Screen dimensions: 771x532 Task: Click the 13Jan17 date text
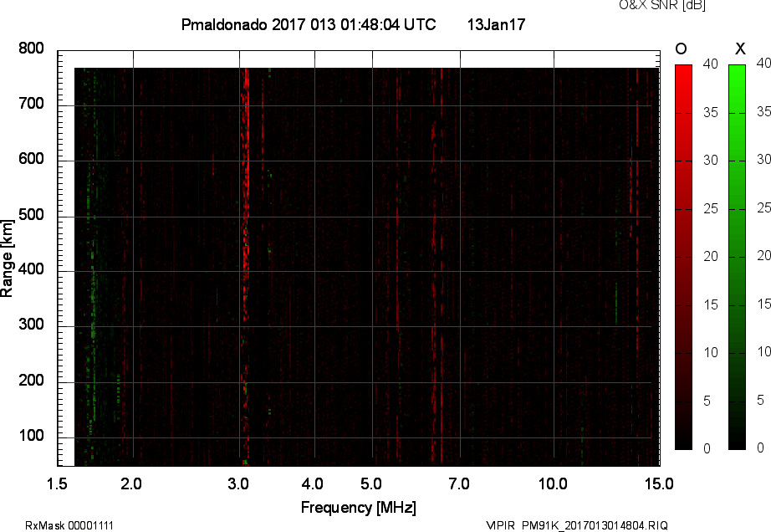(x=495, y=25)
